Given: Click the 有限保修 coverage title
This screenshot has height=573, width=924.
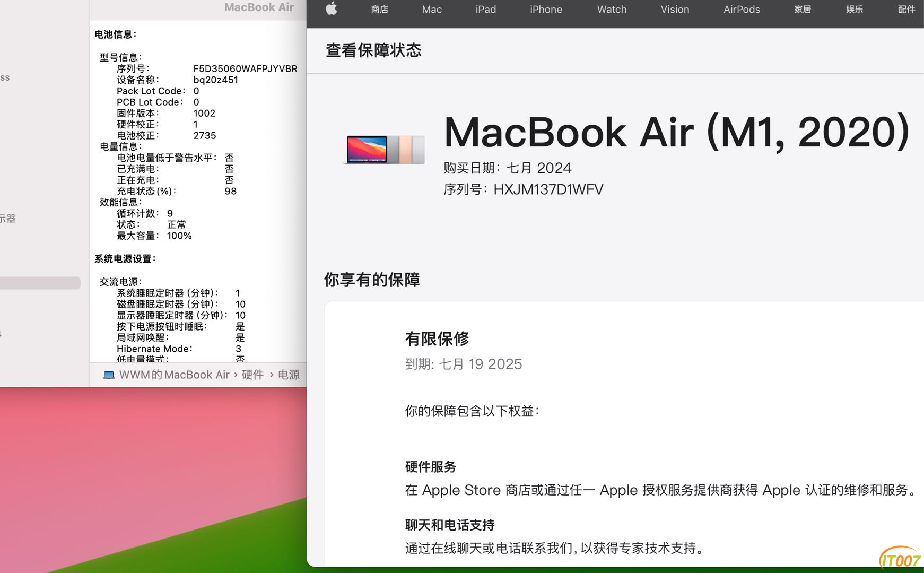Looking at the screenshot, I should point(437,338).
